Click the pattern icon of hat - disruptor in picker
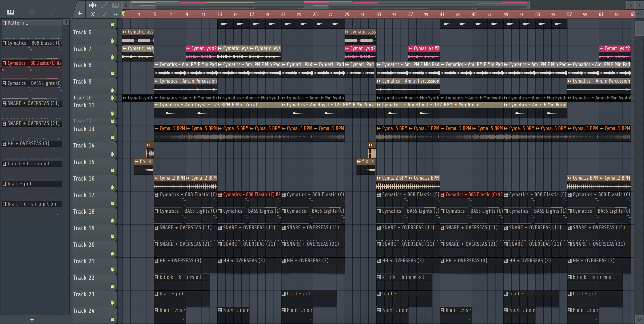The height and width of the screenshot is (324, 644). [x=4, y=204]
